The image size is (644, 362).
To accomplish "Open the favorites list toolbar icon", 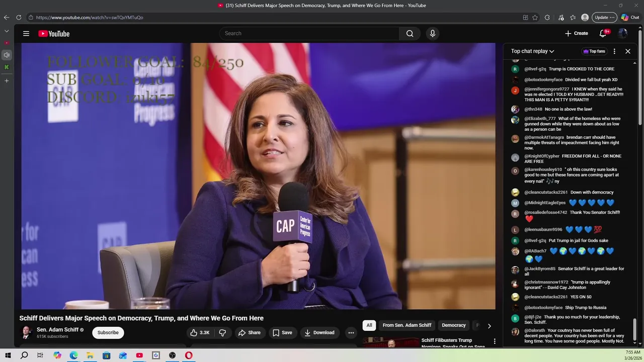I will pos(573,18).
